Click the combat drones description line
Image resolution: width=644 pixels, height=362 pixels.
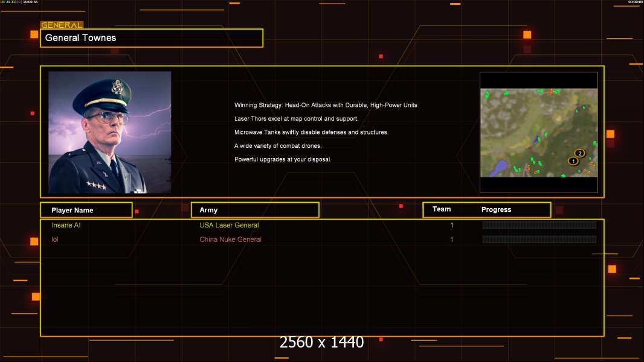278,145
